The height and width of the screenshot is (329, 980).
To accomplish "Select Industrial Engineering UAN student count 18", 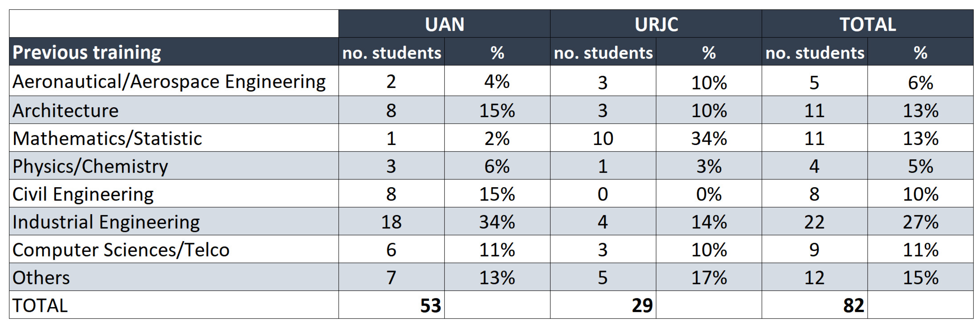I will [391, 222].
